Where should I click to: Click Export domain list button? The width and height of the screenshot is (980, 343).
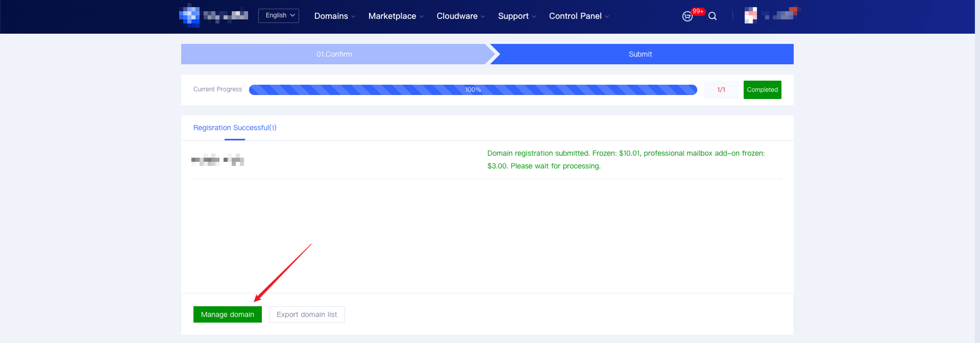pyautogui.click(x=307, y=314)
